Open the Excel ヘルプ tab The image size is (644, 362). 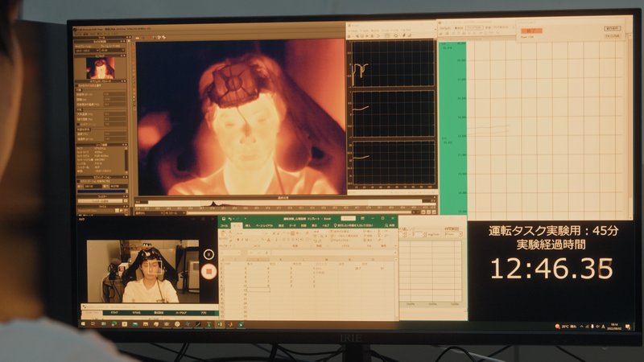click(326, 226)
